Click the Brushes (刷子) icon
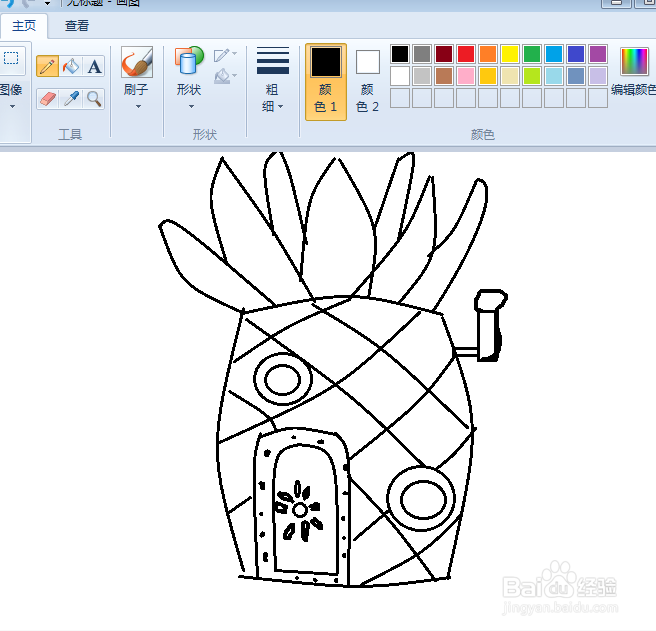Screen dimensions: 656x631 tap(136, 62)
